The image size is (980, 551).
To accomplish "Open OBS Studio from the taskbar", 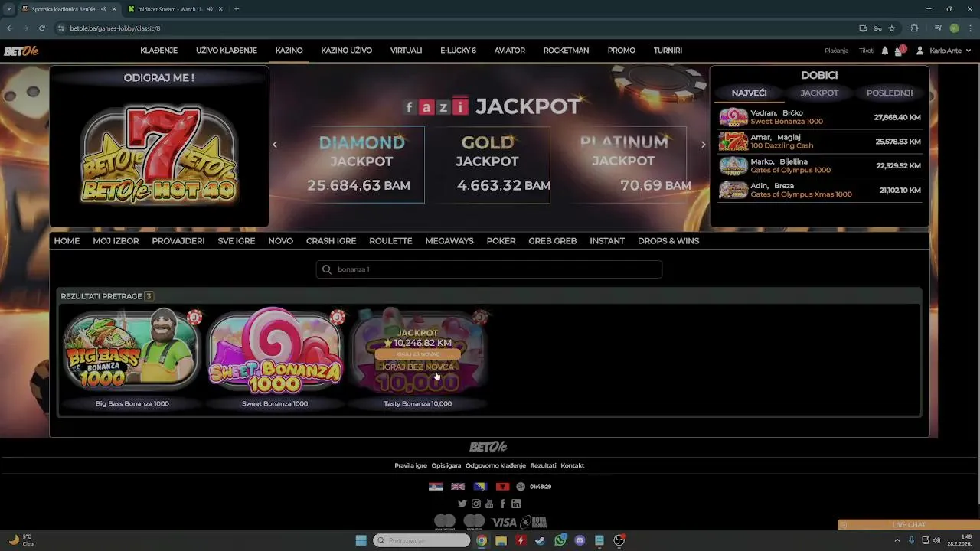I will tap(619, 540).
